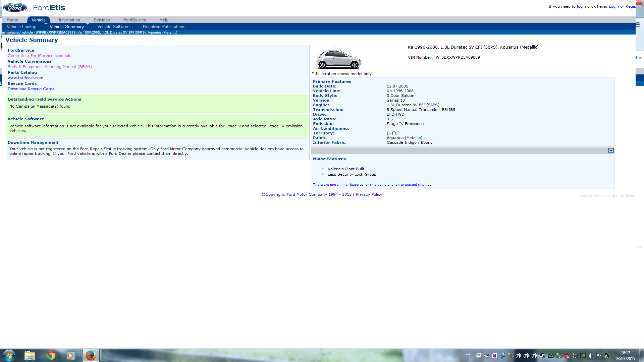The height and width of the screenshot is (362, 644).
Task: Open Windows Explorer from the taskbar
Action: point(30,355)
